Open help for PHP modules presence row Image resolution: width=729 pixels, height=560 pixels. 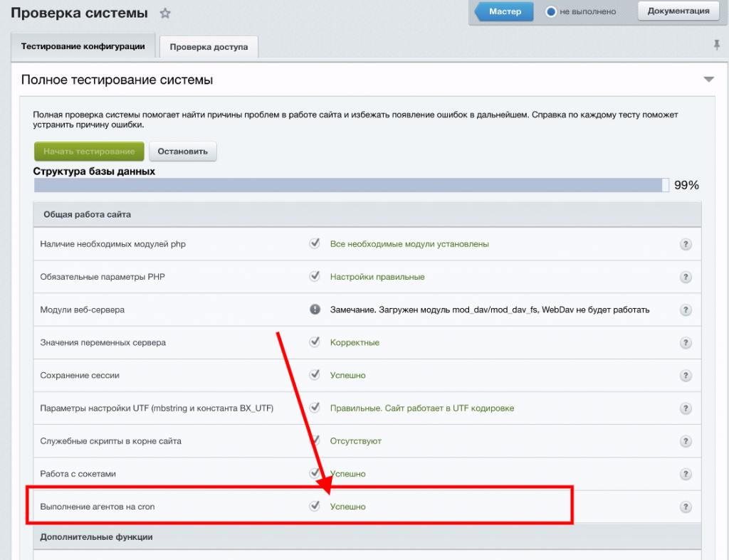click(x=686, y=244)
